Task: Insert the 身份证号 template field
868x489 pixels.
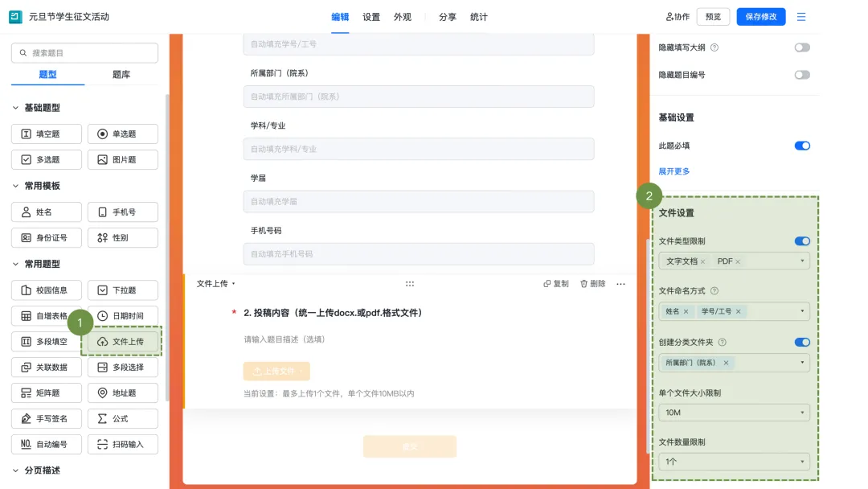Action: point(47,237)
